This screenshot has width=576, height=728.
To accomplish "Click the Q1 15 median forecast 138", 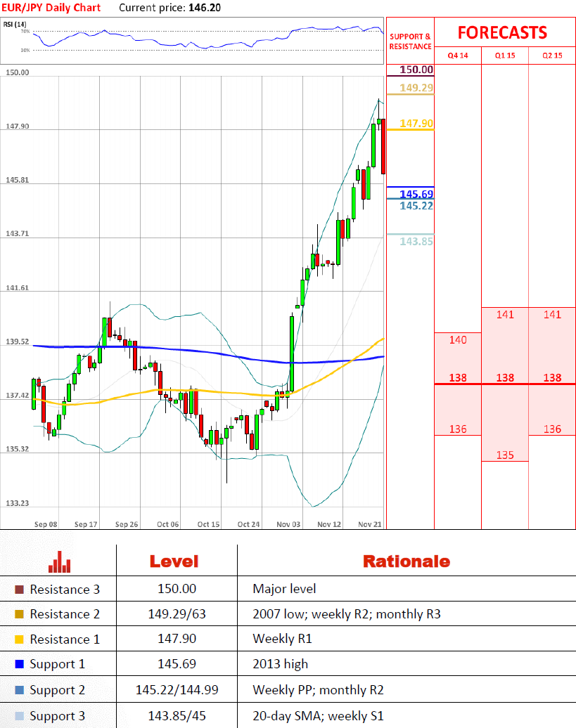I will click(505, 378).
